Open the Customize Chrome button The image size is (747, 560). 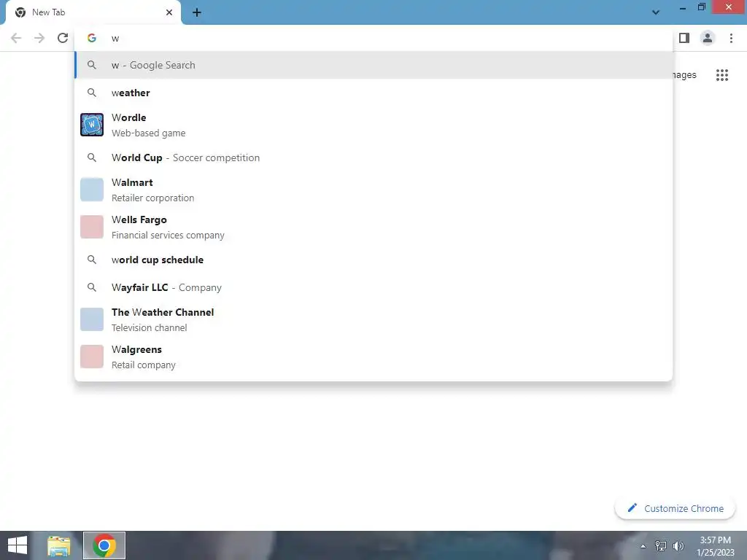point(675,508)
